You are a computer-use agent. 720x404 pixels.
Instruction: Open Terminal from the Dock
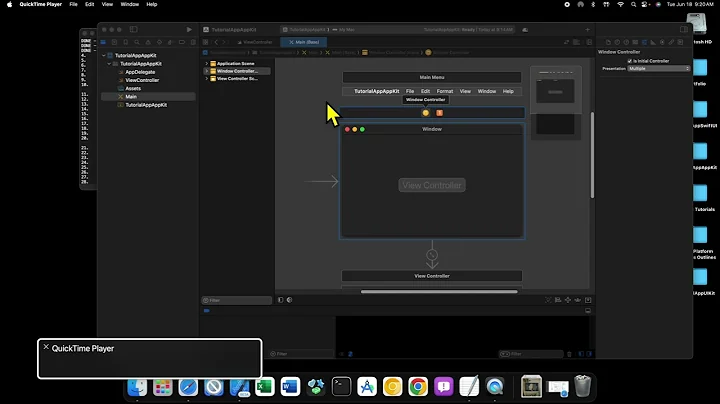(x=341, y=387)
